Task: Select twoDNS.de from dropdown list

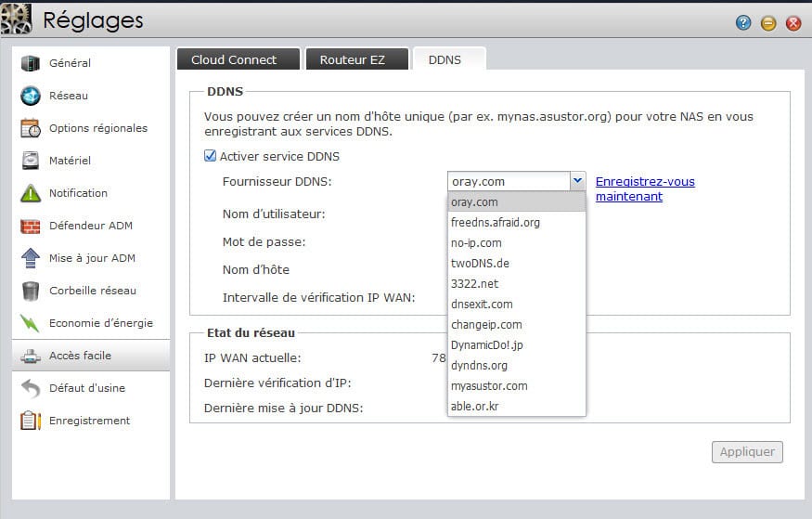Action: tap(516, 263)
